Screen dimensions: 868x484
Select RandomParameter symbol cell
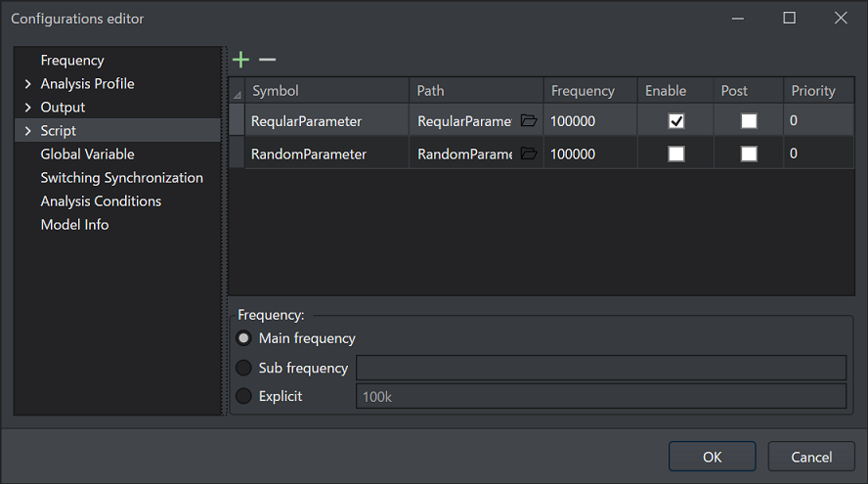point(326,154)
